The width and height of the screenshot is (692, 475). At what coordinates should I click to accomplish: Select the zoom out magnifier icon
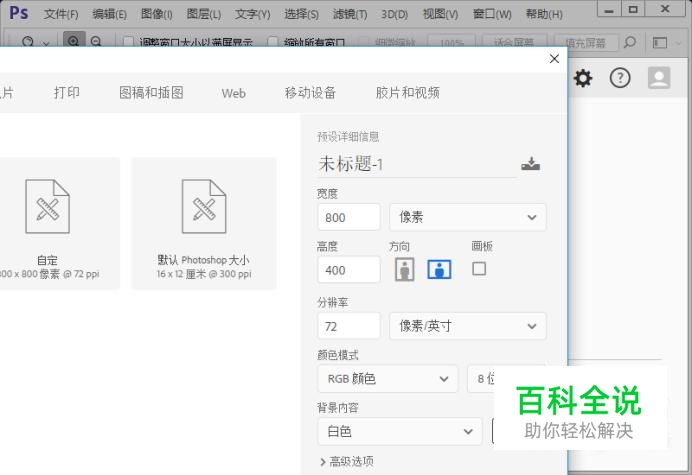point(96,41)
